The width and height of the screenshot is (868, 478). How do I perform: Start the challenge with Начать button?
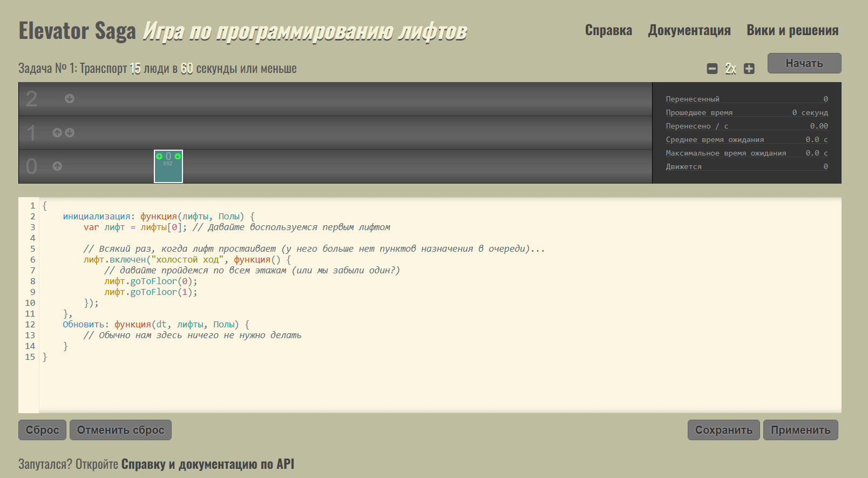[804, 63]
